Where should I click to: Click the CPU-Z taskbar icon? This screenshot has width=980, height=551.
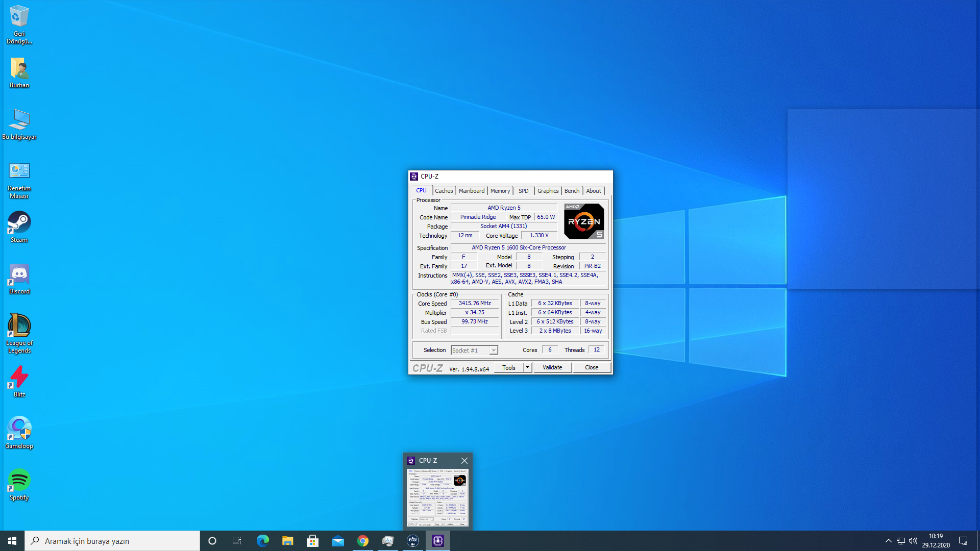(437, 541)
